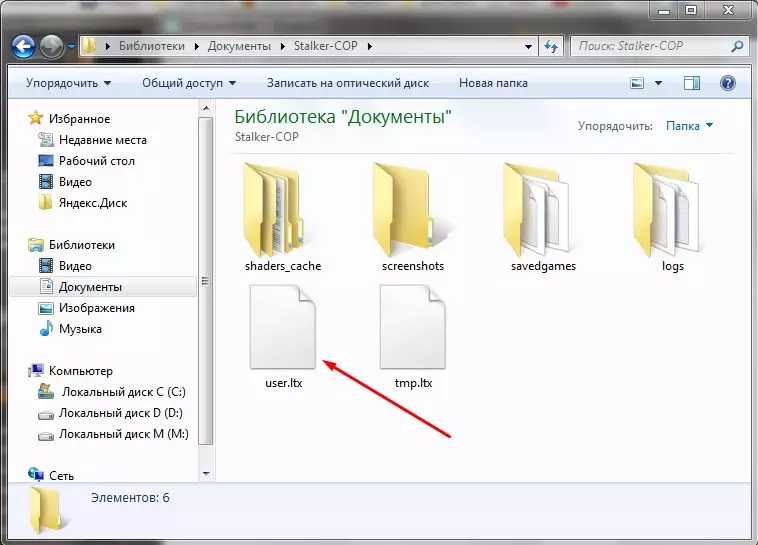The image size is (758, 545).
Task: Open the address bar history dropdown
Action: (x=528, y=46)
